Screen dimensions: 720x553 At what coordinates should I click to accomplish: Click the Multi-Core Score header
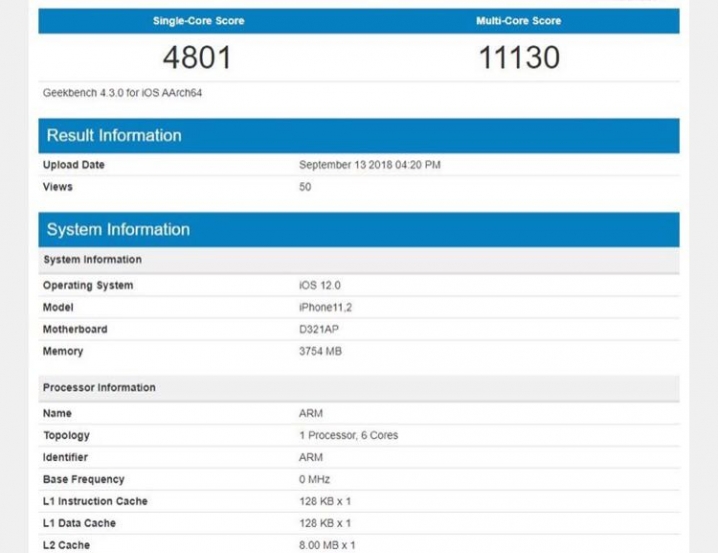point(518,21)
